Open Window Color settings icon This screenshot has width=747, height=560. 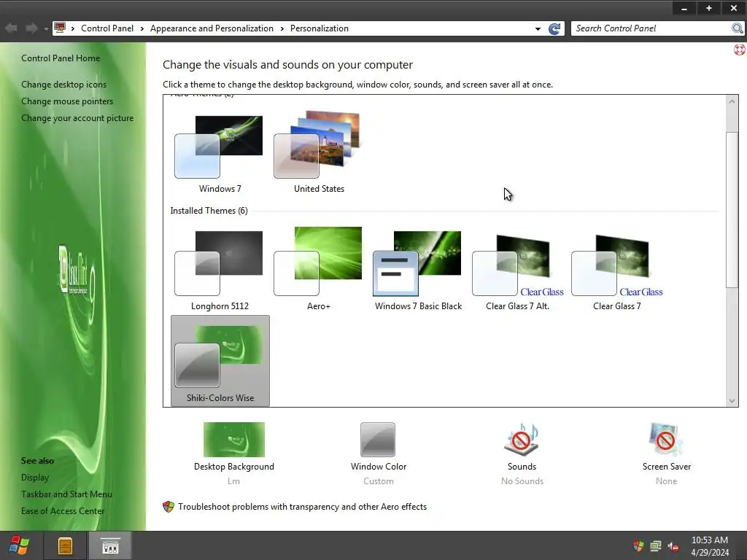tap(378, 440)
